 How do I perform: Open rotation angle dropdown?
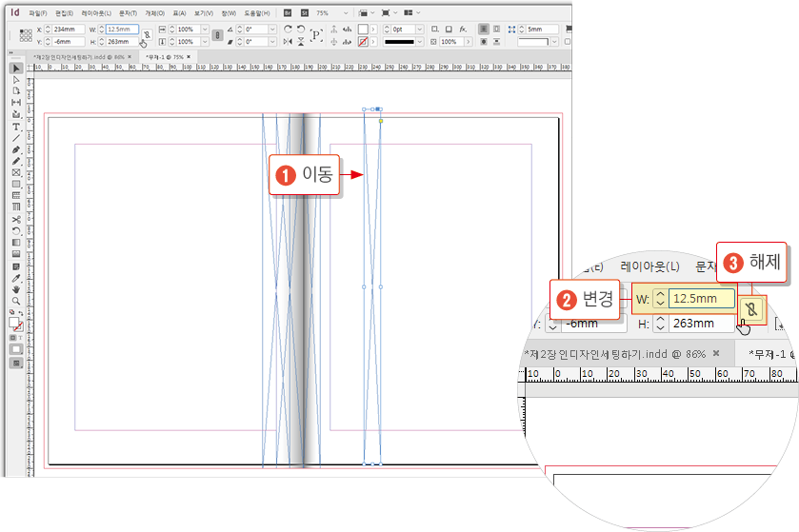272,29
